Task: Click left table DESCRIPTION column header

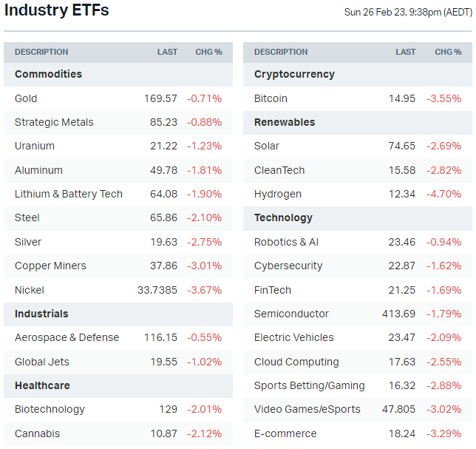Action: pos(41,52)
